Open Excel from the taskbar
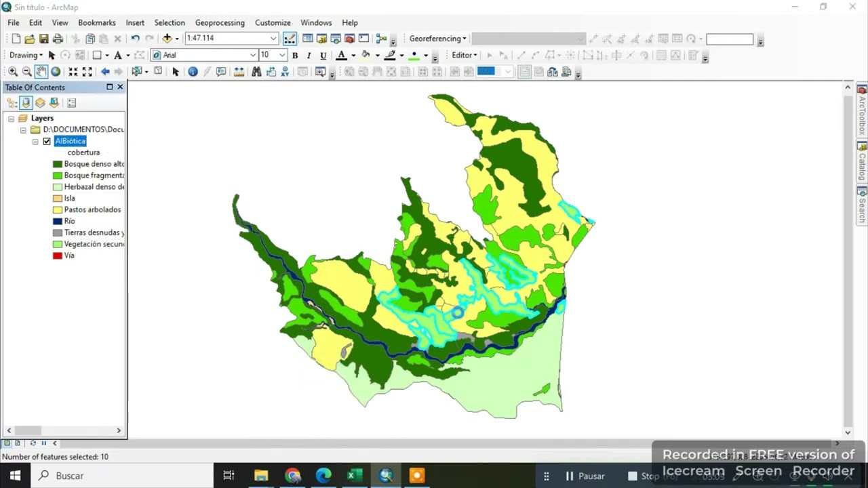Screen dimensions: 868x488 [x=355, y=476]
